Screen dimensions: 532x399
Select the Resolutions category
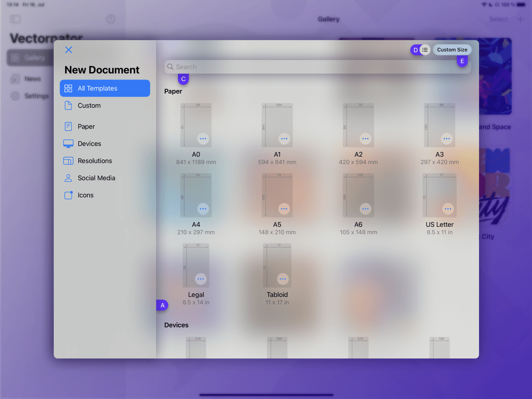[x=105, y=161]
